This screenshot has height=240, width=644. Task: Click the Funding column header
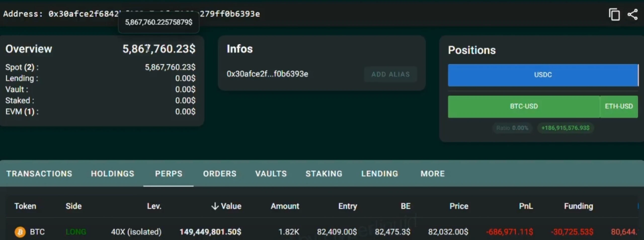pos(578,206)
